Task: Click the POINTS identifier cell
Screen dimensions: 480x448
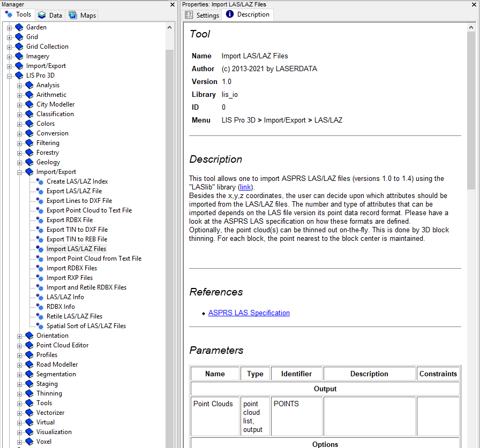Action: point(297,416)
